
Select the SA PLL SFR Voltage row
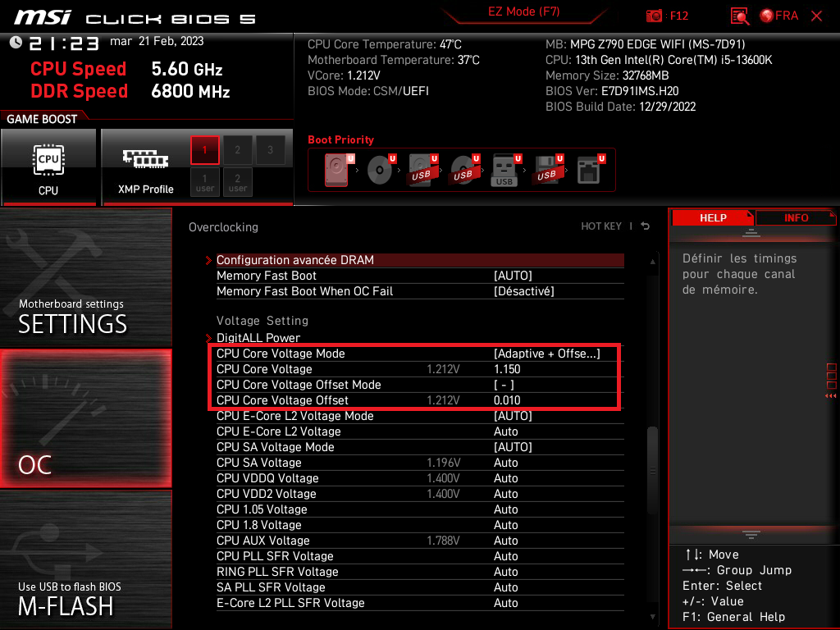(x=419, y=587)
